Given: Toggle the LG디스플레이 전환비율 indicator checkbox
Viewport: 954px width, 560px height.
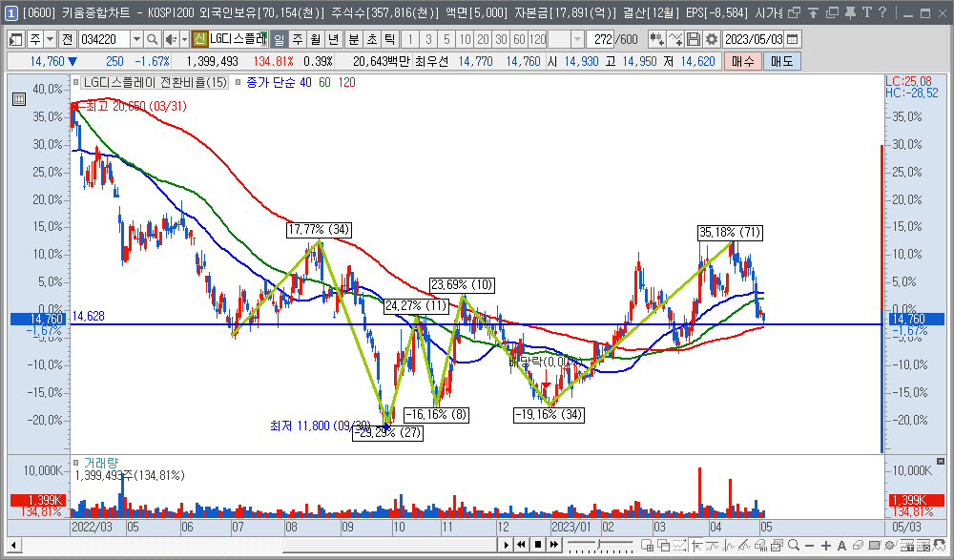Looking at the screenshot, I should tap(75, 82).
